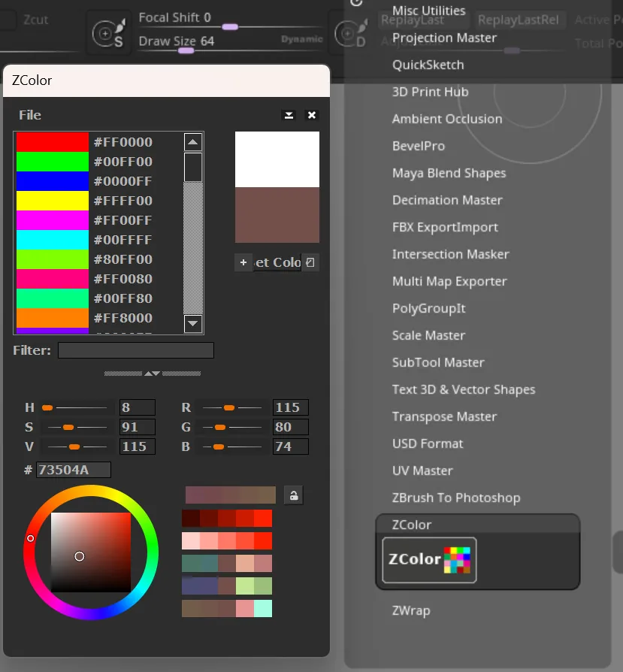Open the UV Master plugin
Viewport: 623px width, 672px height.
(422, 471)
